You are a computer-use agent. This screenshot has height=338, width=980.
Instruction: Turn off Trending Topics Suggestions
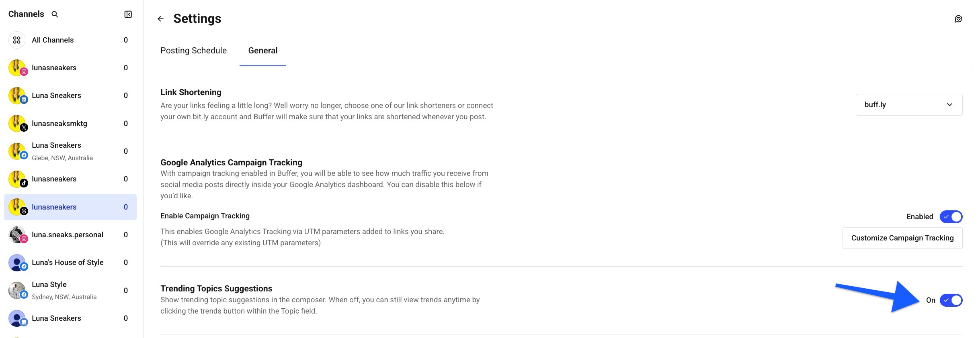tap(950, 300)
